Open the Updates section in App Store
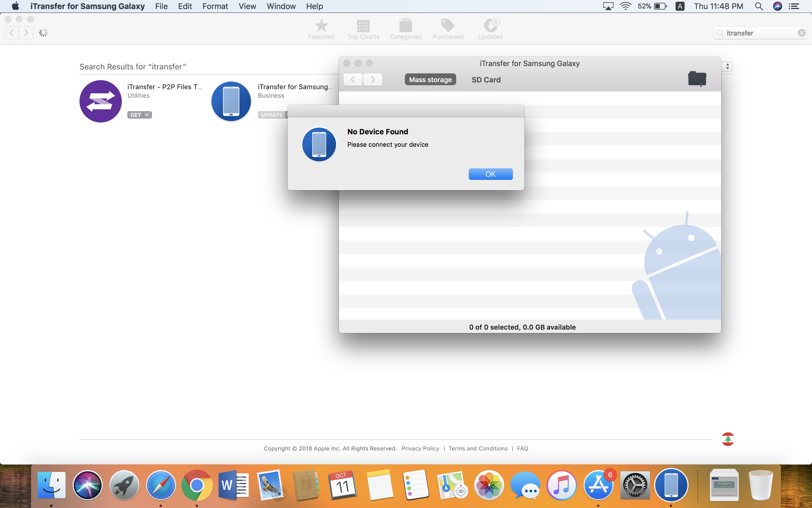 point(490,29)
